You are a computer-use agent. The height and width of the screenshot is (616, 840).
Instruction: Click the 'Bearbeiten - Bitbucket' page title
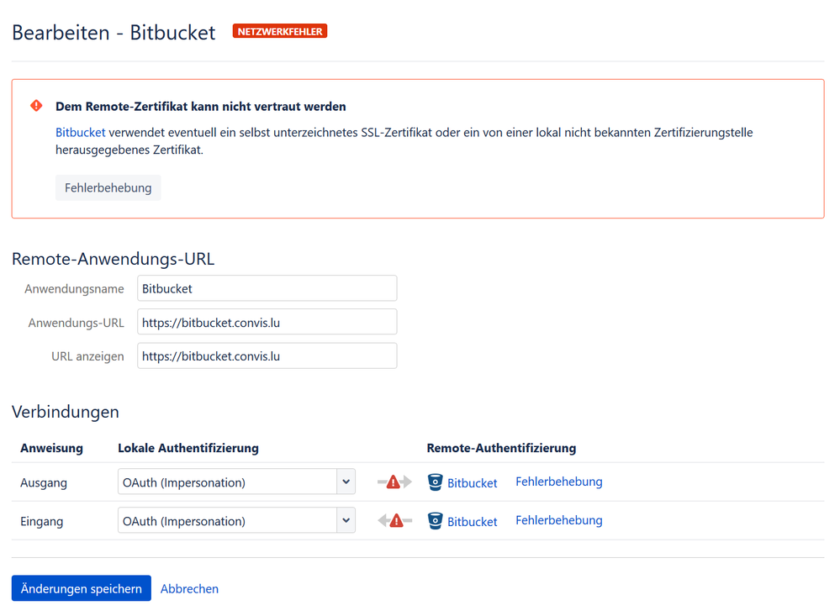[x=114, y=33]
